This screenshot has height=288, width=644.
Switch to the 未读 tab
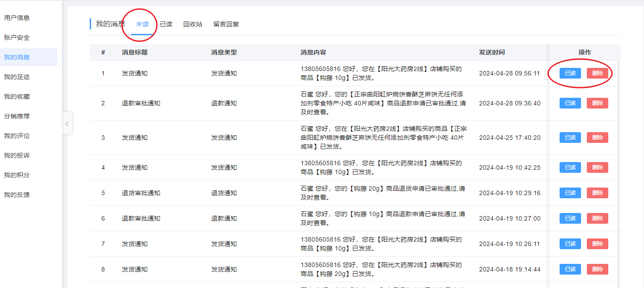[142, 24]
